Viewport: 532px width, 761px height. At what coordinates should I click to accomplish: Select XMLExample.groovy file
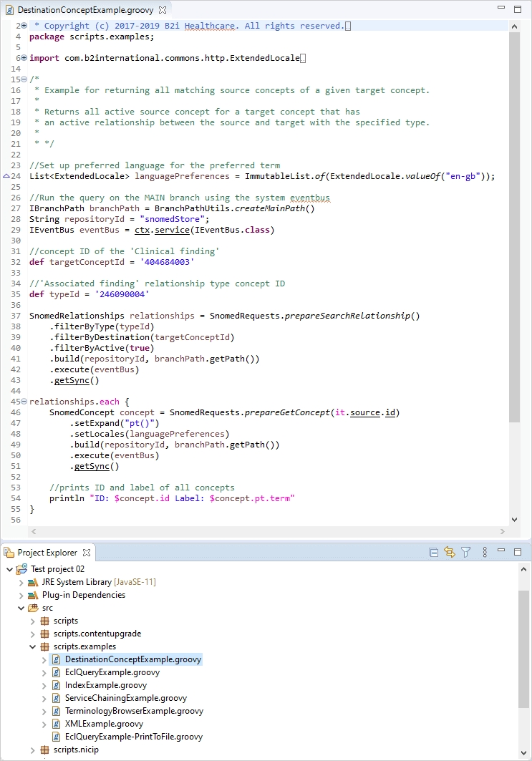click(104, 724)
